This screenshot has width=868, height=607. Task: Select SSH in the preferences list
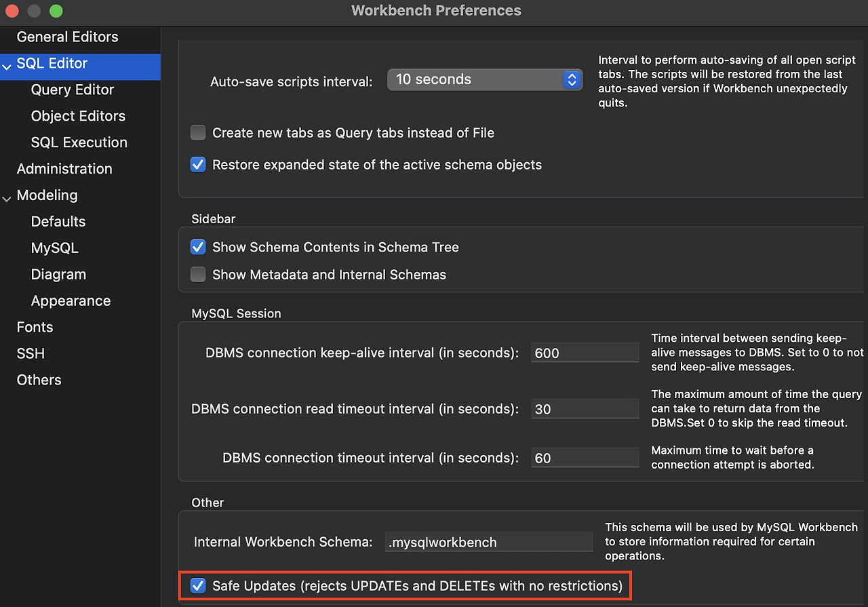(31, 353)
